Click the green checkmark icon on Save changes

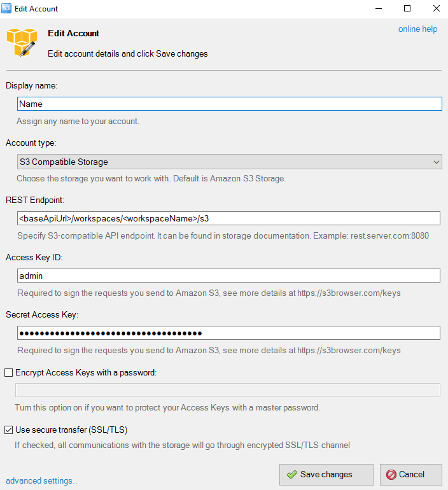pyautogui.click(x=292, y=474)
